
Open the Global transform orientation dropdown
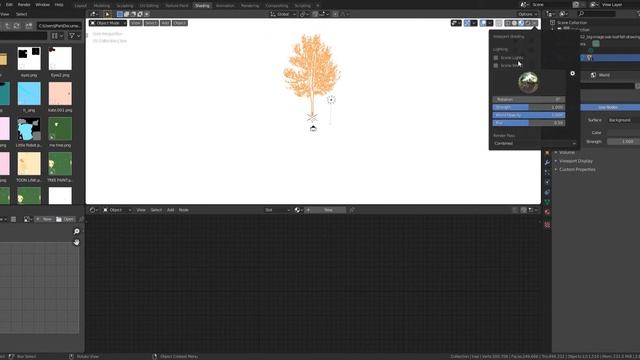pos(283,14)
